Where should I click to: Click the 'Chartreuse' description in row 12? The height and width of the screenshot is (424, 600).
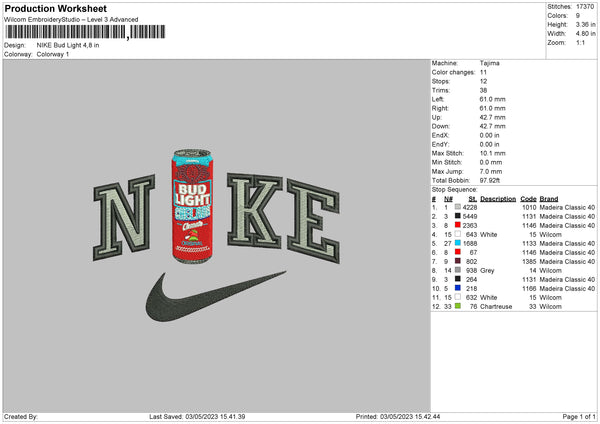click(x=496, y=307)
